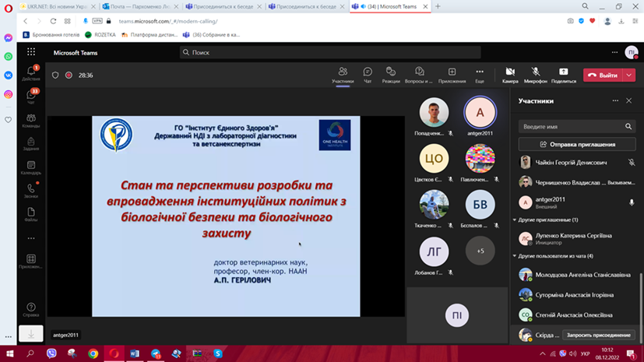The image size is (644, 362).
Task: Open the Reactions menu in meeting toolbar
Action: (x=391, y=76)
